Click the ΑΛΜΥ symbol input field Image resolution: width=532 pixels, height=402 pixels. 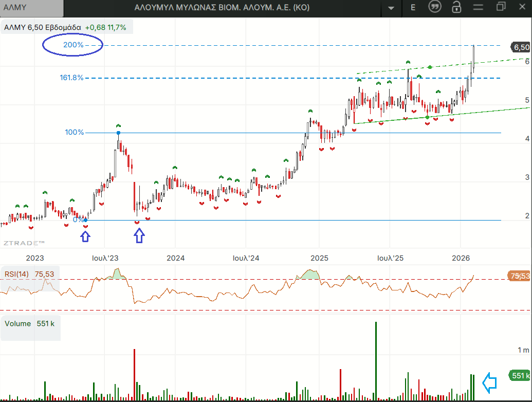[32, 8]
